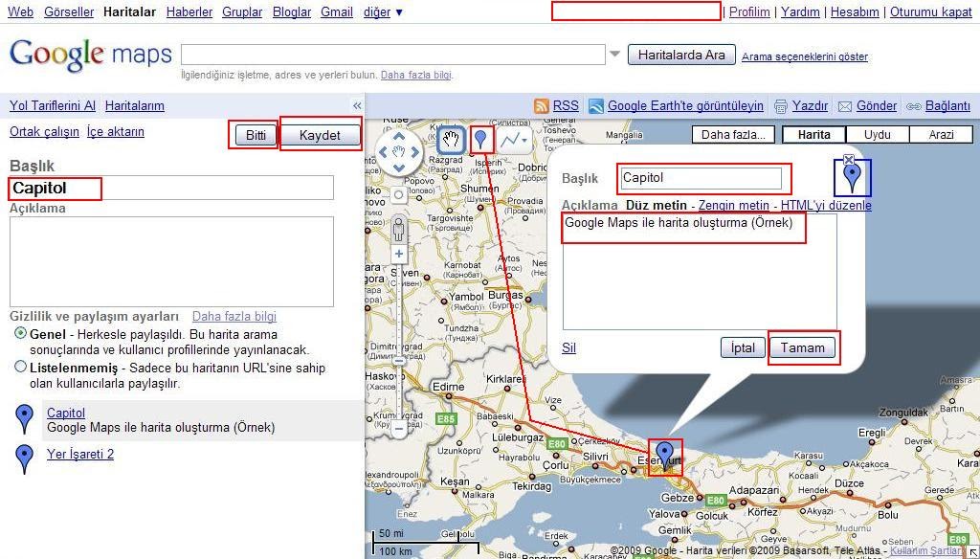Click Arama seçeneklerini göster link
Image resolution: width=980 pixels, height=559 pixels.
click(x=805, y=56)
